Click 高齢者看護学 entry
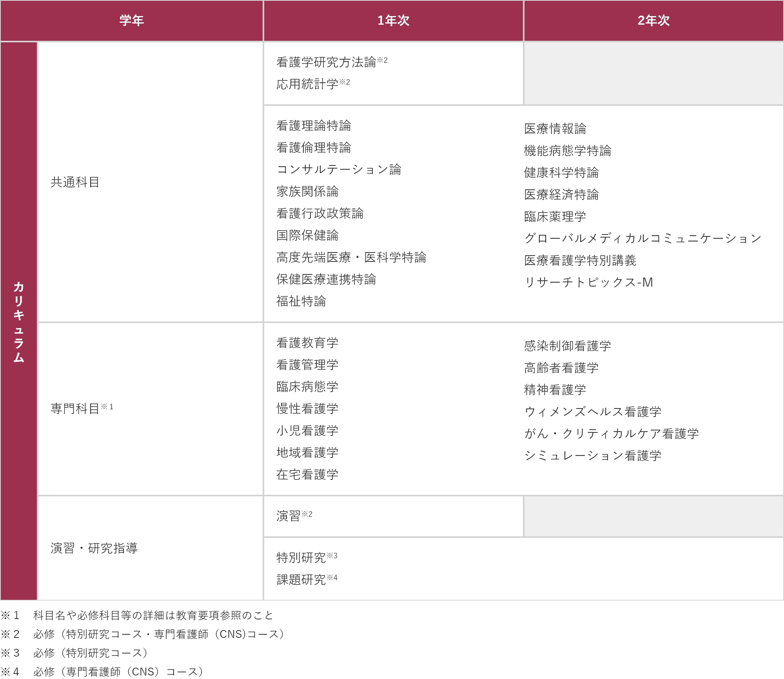Image resolution: width=784 pixels, height=679 pixels. [561, 368]
